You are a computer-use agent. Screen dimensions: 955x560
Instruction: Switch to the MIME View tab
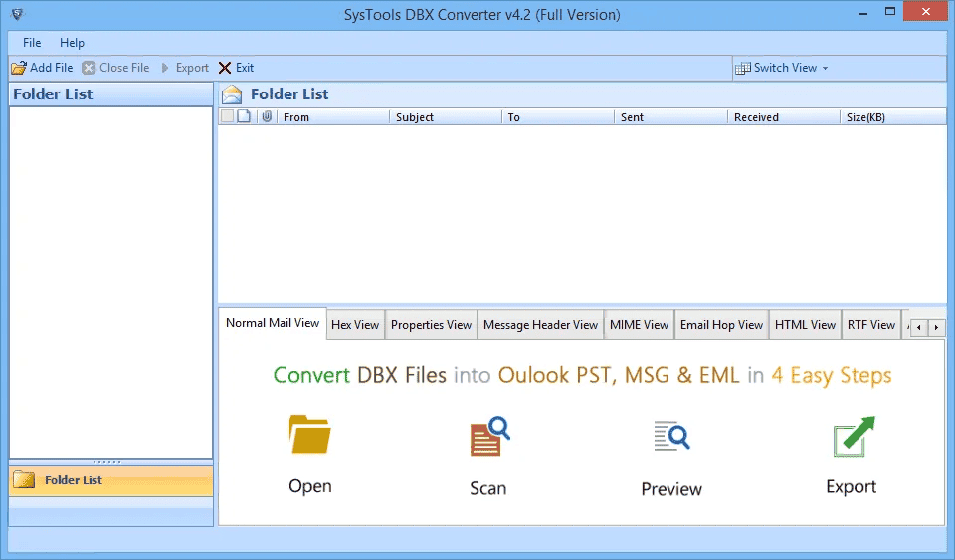pos(639,325)
